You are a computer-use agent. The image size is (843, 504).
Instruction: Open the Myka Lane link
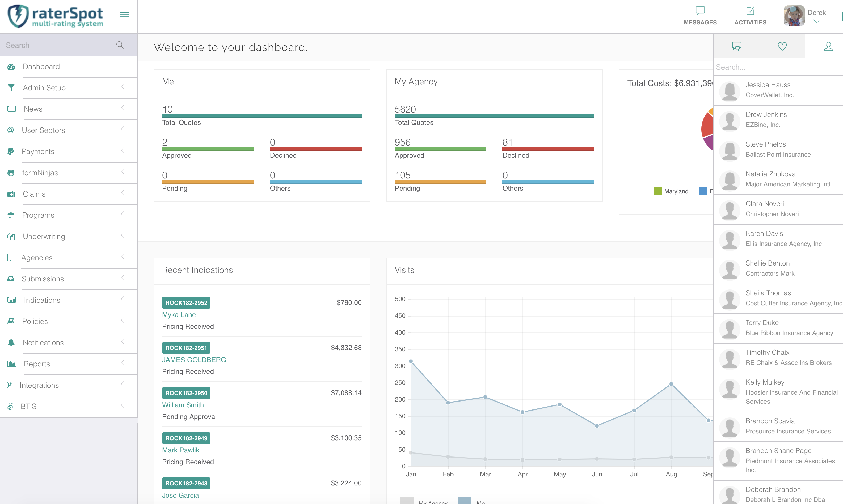point(179,315)
